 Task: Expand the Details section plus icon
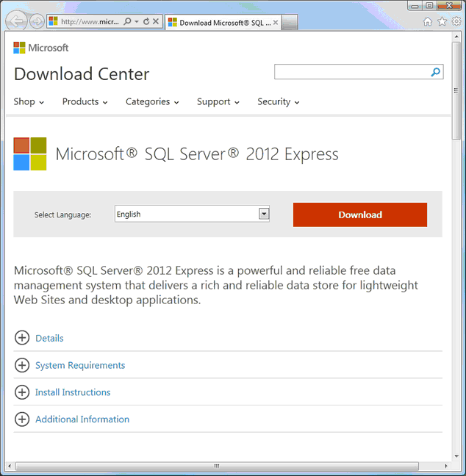click(22, 338)
